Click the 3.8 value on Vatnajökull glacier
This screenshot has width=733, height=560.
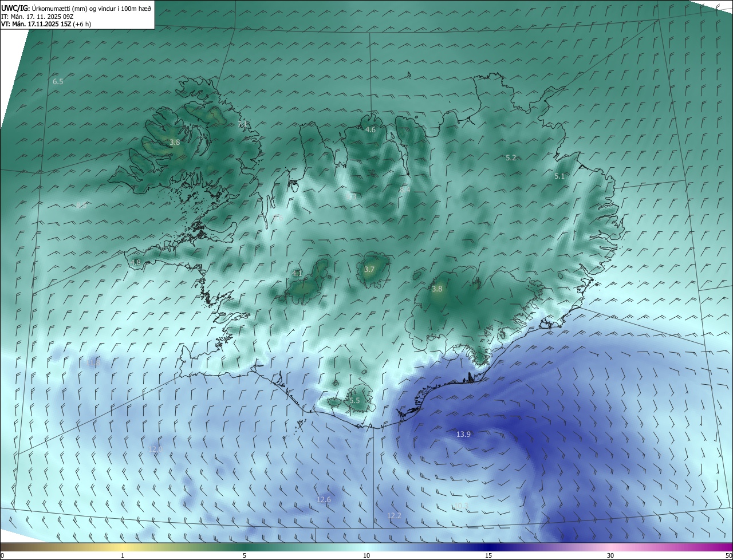click(437, 289)
